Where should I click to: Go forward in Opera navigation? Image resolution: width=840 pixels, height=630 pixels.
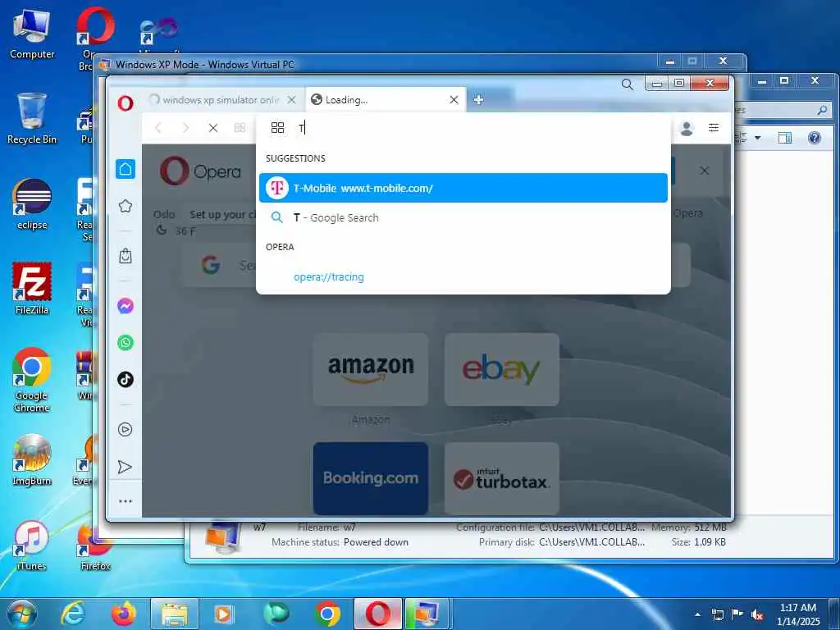(x=185, y=128)
